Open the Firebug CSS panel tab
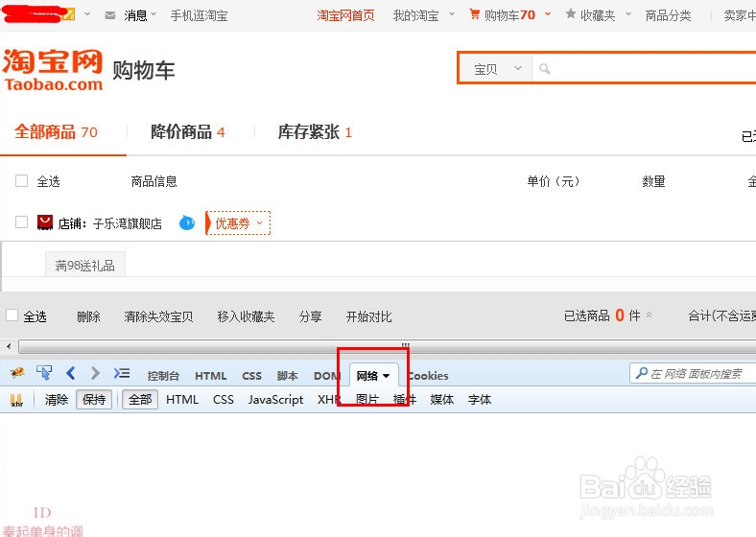 [251, 376]
